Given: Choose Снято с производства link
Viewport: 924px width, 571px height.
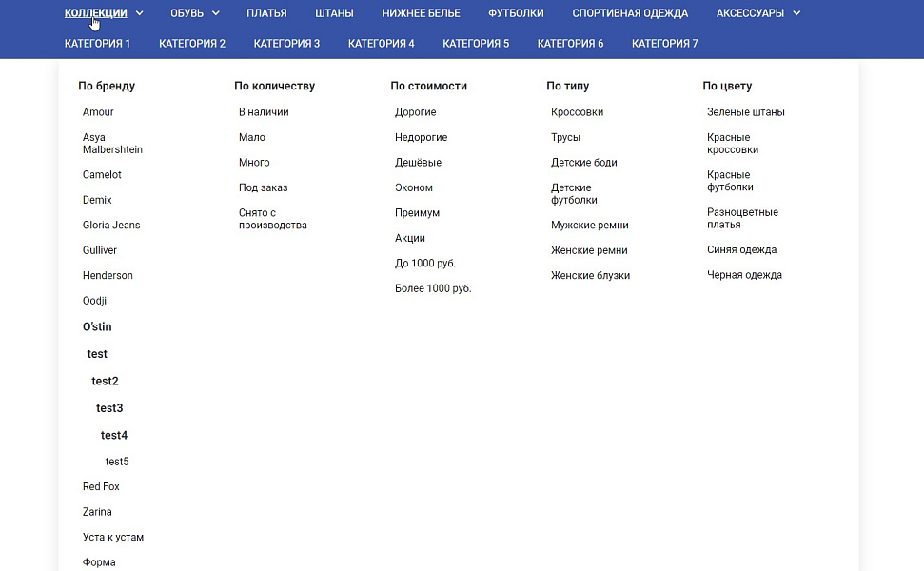Looking at the screenshot, I should (273, 219).
